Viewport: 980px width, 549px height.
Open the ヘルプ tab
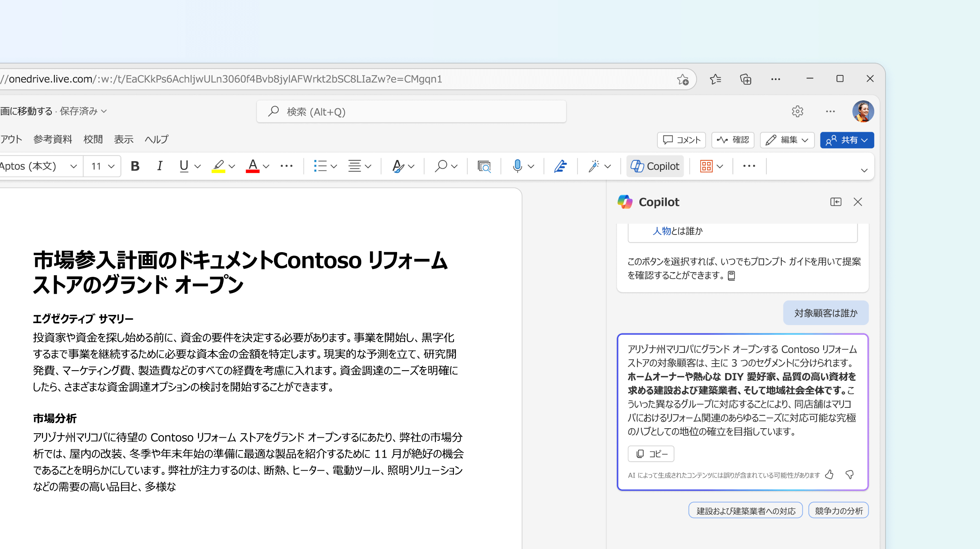[156, 139]
